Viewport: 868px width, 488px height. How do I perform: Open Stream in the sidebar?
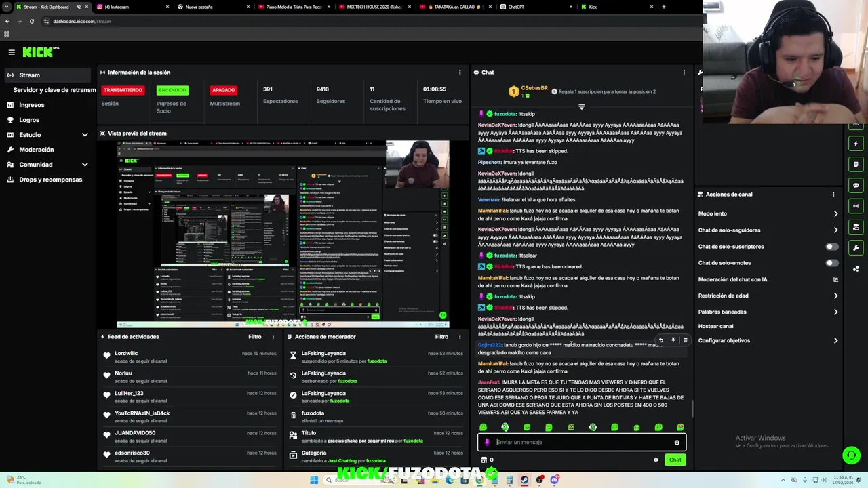tap(47, 75)
